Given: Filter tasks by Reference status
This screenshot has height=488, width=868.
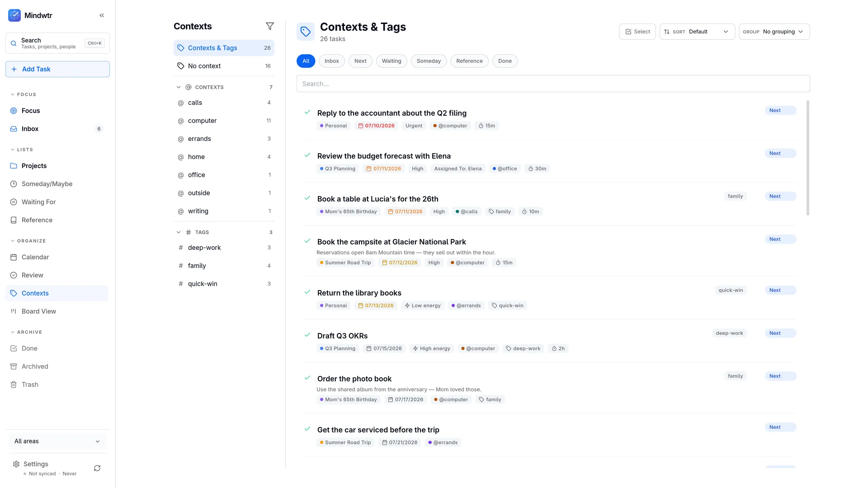Looking at the screenshot, I should 469,61.
